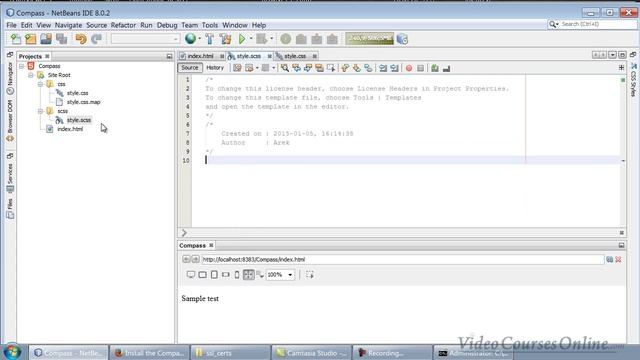Click the Build Project hammer icon
This screenshot has width=640, height=360.
pyautogui.click(x=210, y=39)
